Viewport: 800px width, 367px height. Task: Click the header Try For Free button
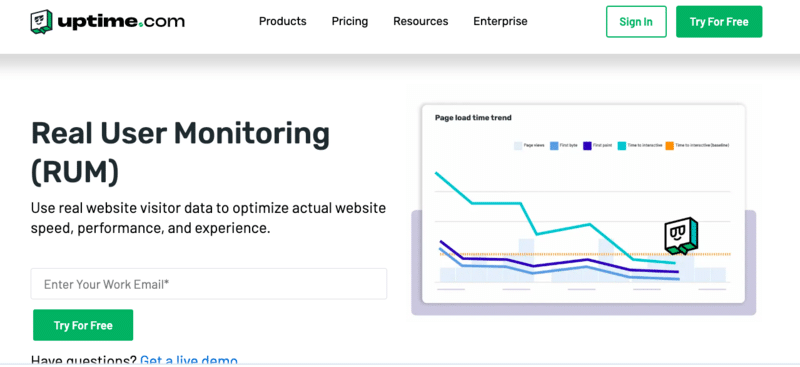719,21
